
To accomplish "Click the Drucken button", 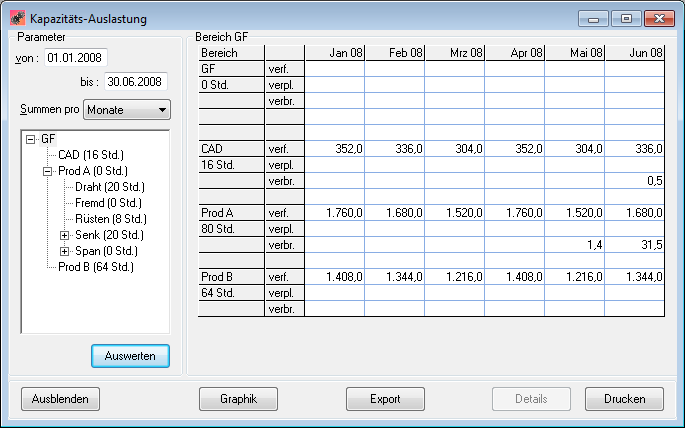I will point(624,399).
